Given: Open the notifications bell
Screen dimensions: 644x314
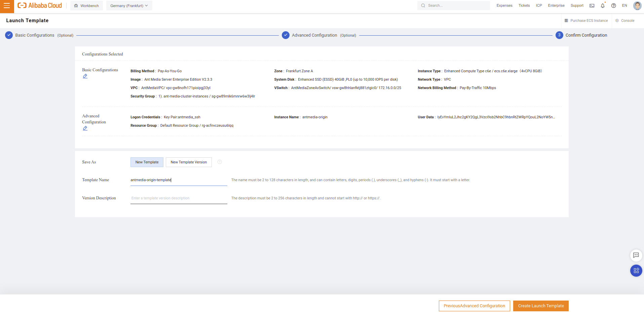Looking at the screenshot, I should tap(603, 5).
